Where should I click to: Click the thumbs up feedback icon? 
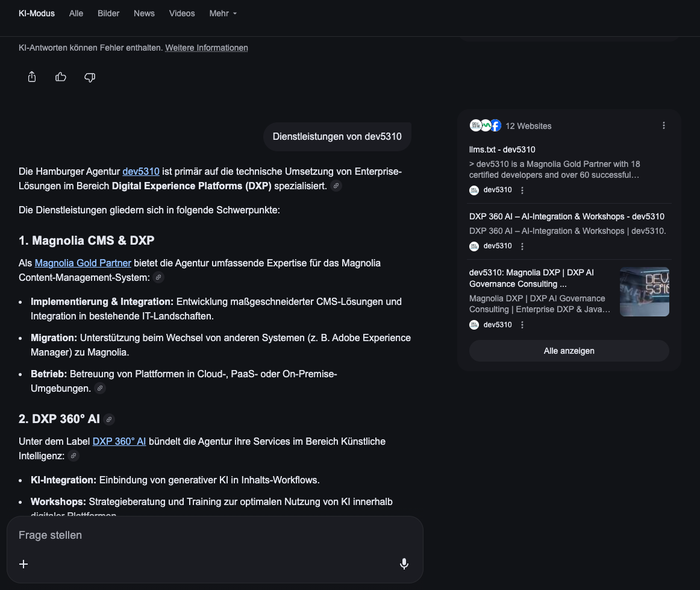(x=61, y=77)
